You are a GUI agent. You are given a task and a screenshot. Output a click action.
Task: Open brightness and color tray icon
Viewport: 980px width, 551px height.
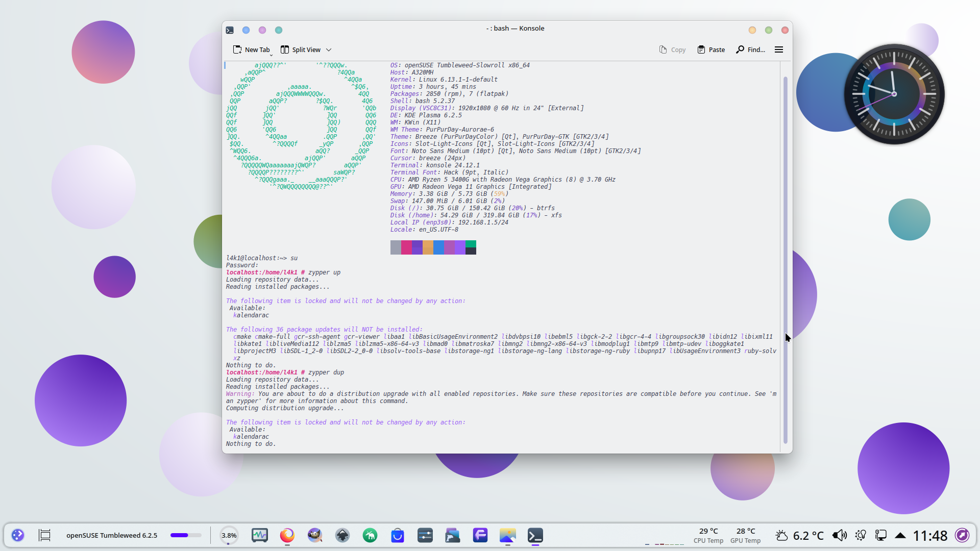pos(861,535)
